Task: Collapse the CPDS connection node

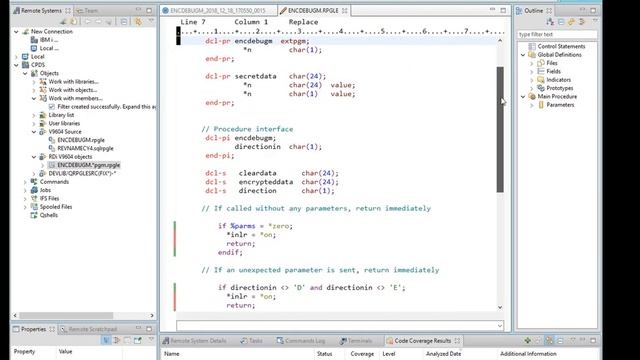Action: click(x=16, y=65)
